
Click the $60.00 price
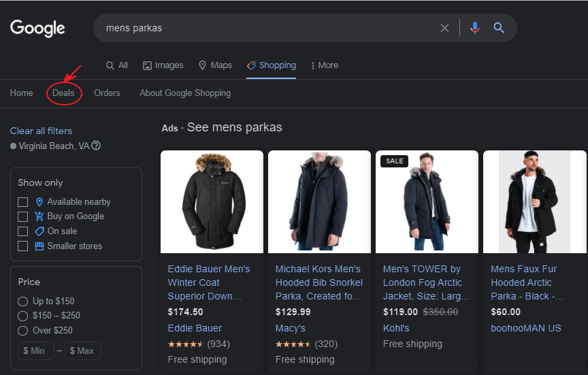[506, 312]
